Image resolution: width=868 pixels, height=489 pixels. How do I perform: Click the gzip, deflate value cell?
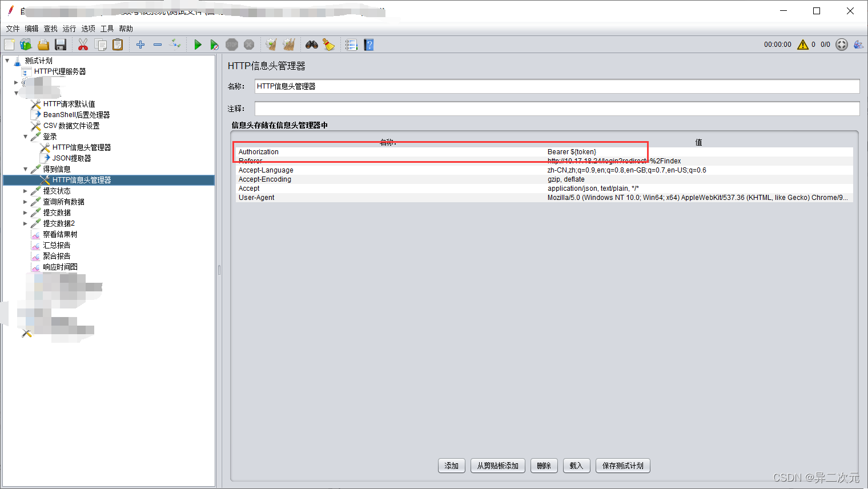coord(699,179)
